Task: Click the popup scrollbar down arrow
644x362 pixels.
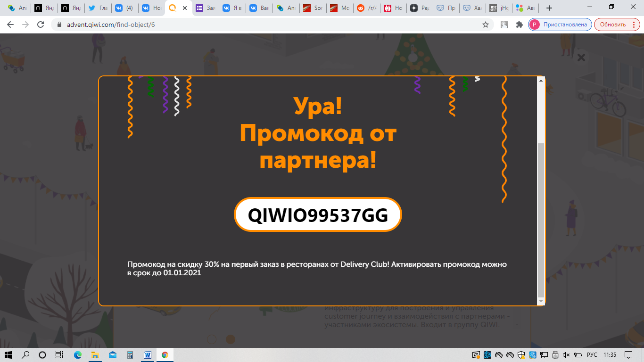Action: 541,301
